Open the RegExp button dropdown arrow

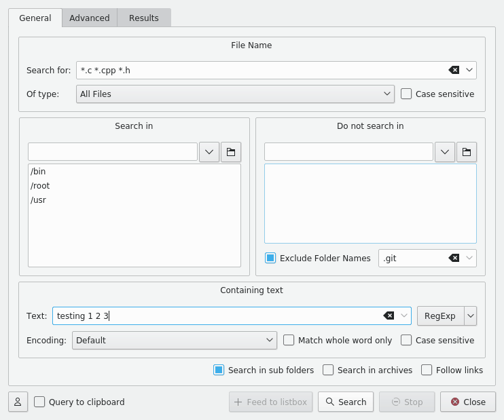tap(470, 316)
